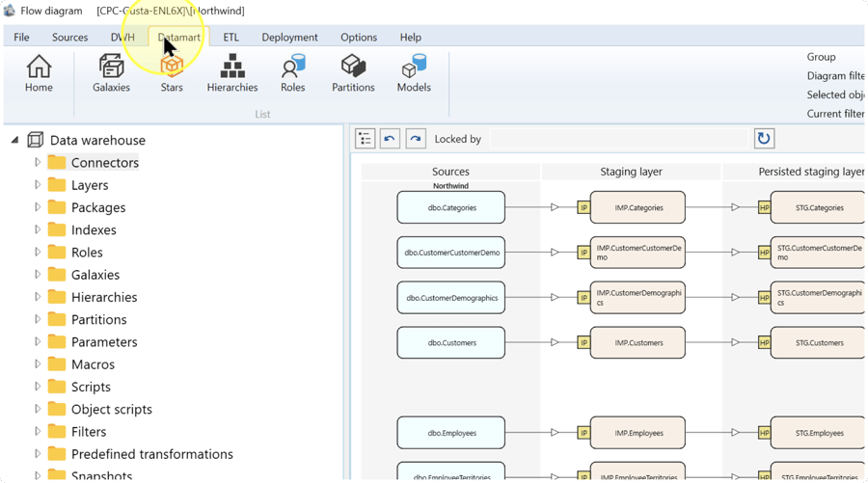Select the dbo.CustomerCustomerDemo source node
868x483 pixels.
[451, 253]
